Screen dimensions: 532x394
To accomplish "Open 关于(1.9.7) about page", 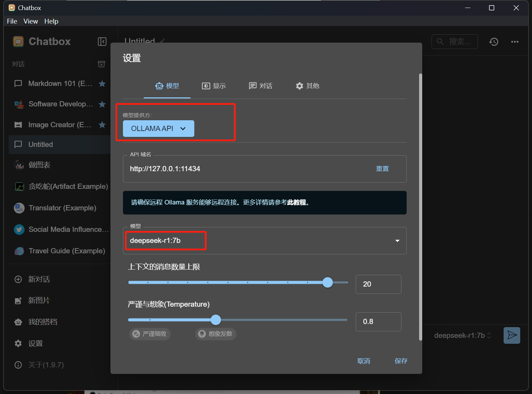I will tap(60, 365).
